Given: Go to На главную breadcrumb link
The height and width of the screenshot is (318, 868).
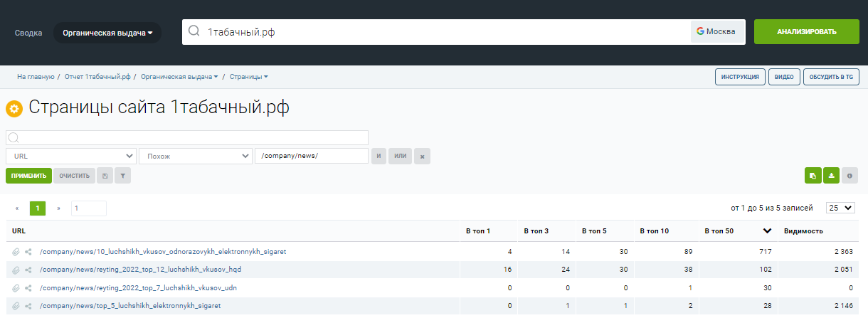Looking at the screenshot, I should coord(36,76).
